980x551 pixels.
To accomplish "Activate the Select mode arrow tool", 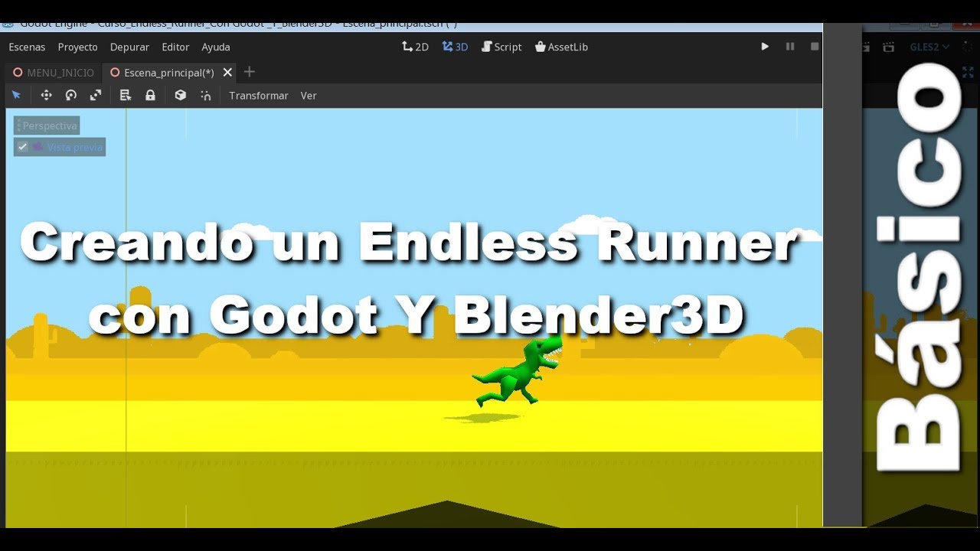I will click(16, 95).
